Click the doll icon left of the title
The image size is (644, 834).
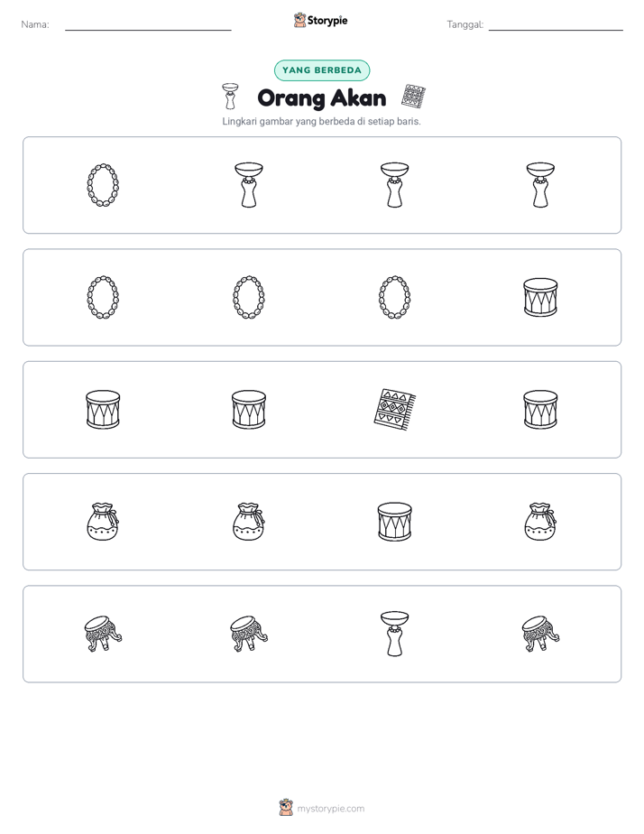pos(230,97)
